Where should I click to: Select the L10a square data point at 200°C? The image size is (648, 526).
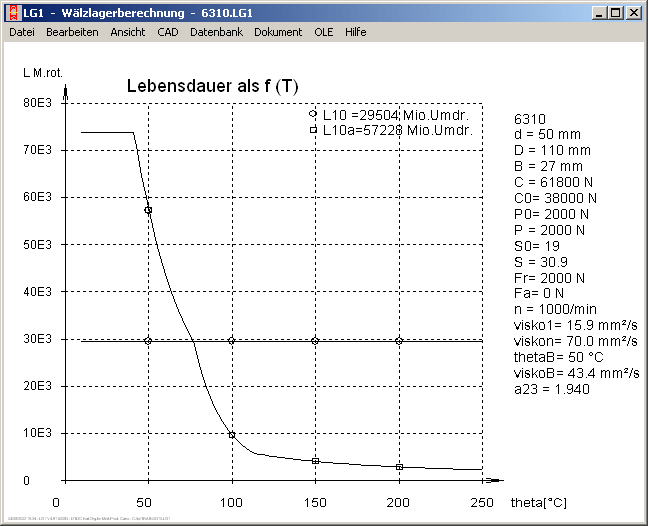coord(399,467)
